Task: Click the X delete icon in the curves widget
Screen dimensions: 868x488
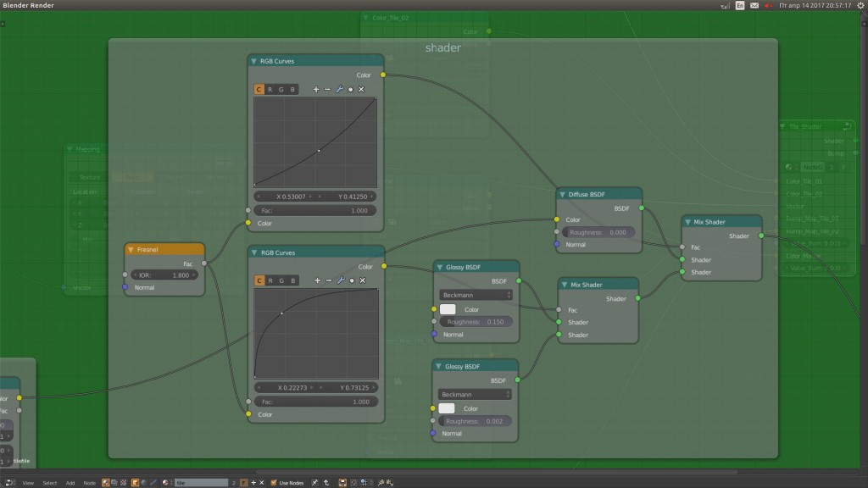Action: pyautogui.click(x=361, y=89)
